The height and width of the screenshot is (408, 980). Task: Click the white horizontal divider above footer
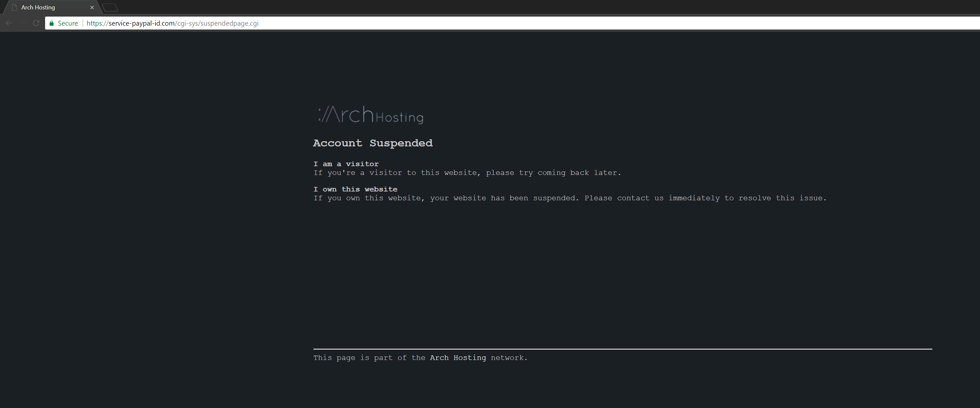tap(623, 349)
